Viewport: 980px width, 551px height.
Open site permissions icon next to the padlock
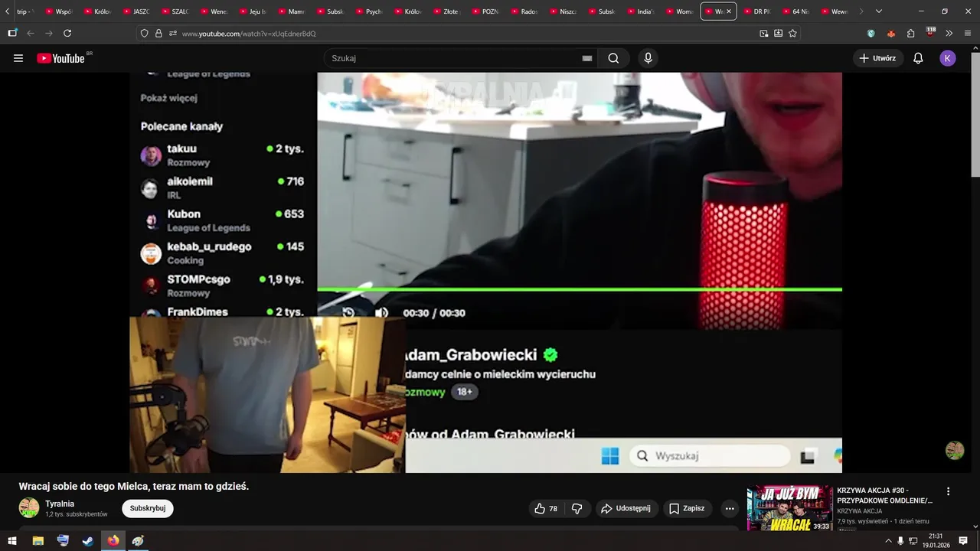pyautogui.click(x=173, y=34)
